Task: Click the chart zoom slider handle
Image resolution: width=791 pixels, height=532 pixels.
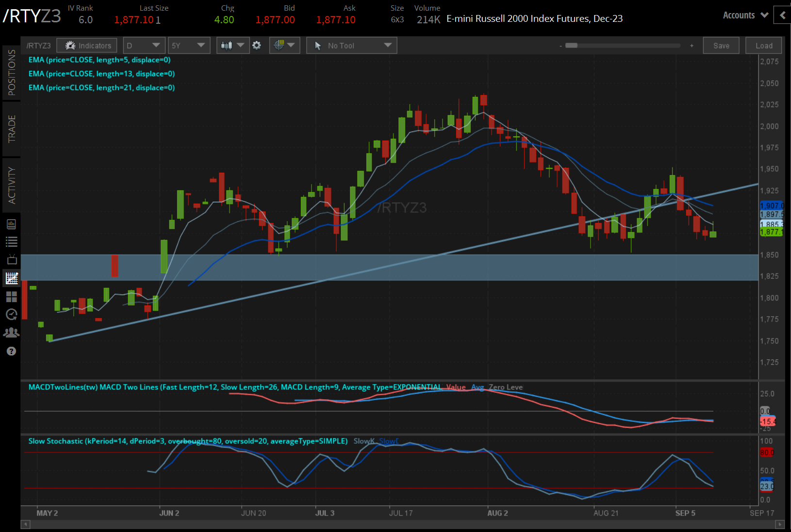Action: tap(572, 46)
